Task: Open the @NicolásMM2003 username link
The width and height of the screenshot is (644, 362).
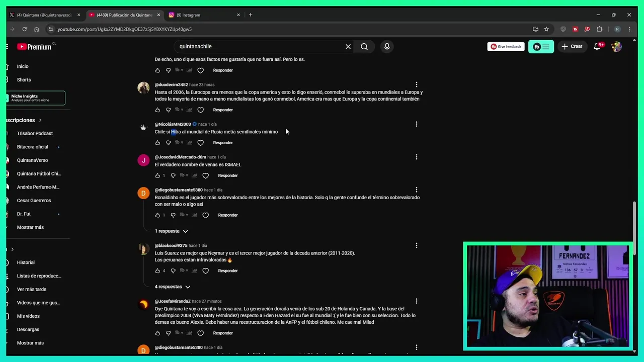Action: 173,124
